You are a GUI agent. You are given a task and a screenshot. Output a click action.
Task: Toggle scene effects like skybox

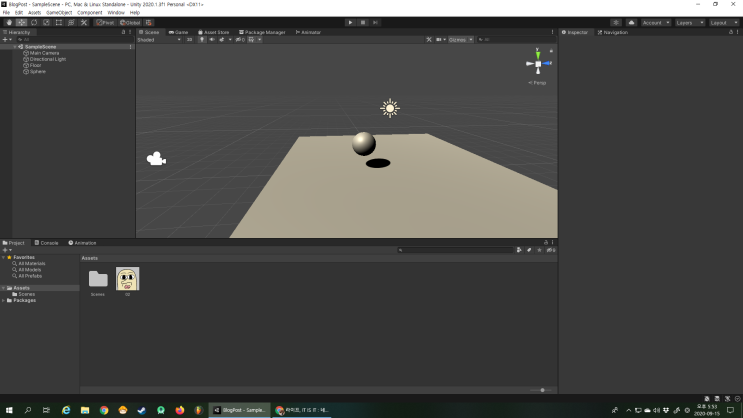click(222, 40)
